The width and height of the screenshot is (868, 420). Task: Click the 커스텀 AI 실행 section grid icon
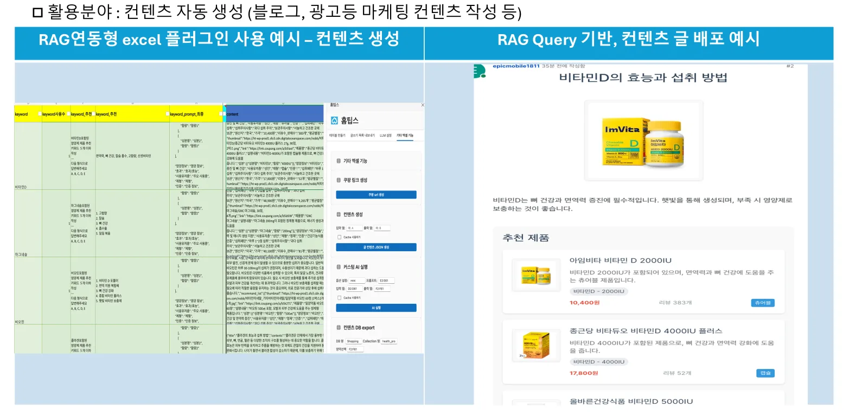(x=339, y=267)
